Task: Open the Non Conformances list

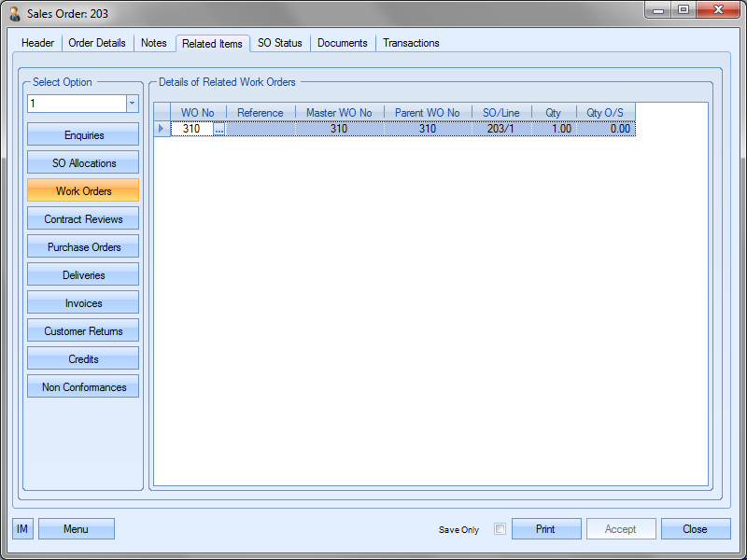Action: point(83,387)
